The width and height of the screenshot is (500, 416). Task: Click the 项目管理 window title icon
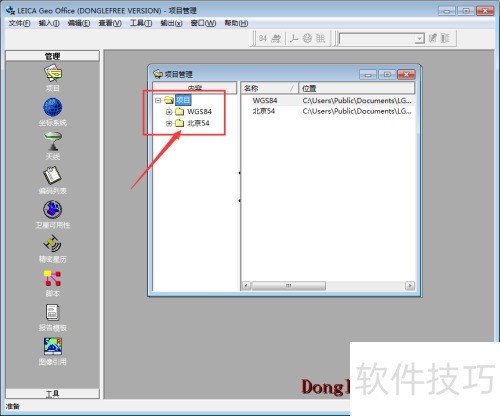(x=158, y=74)
